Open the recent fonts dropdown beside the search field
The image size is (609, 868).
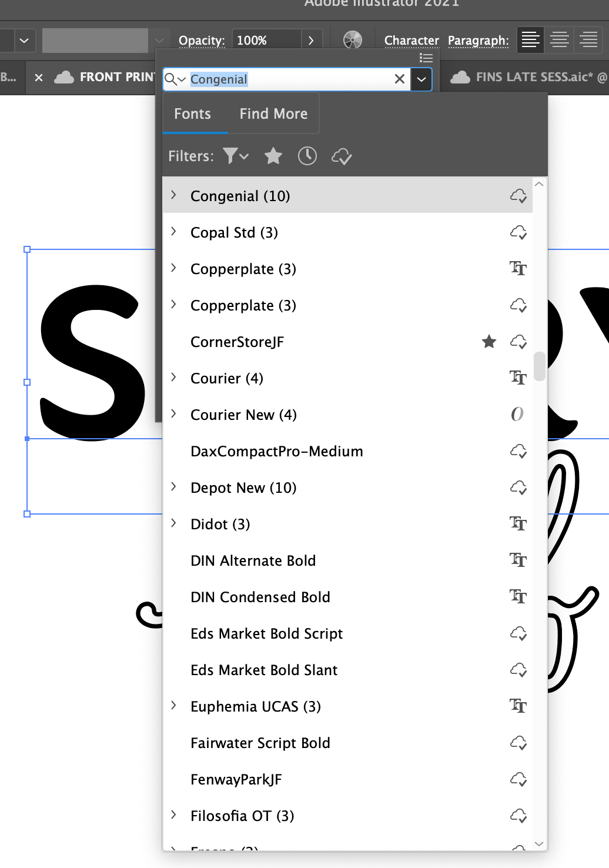point(421,79)
